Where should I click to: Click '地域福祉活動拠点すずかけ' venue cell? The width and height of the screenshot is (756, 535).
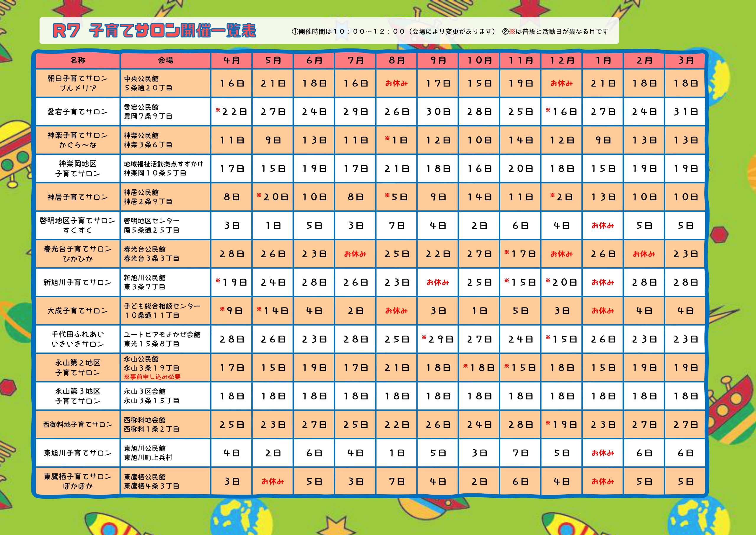[165, 168]
